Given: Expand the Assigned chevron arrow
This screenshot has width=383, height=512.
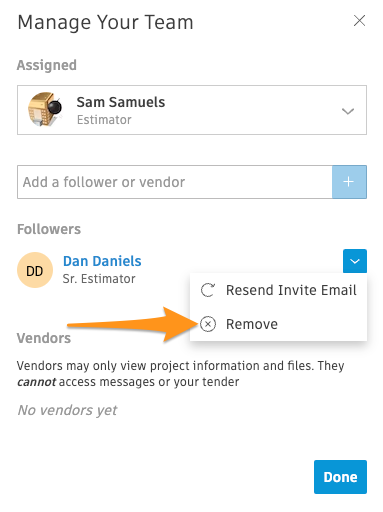Looking at the screenshot, I should coord(348,111).
